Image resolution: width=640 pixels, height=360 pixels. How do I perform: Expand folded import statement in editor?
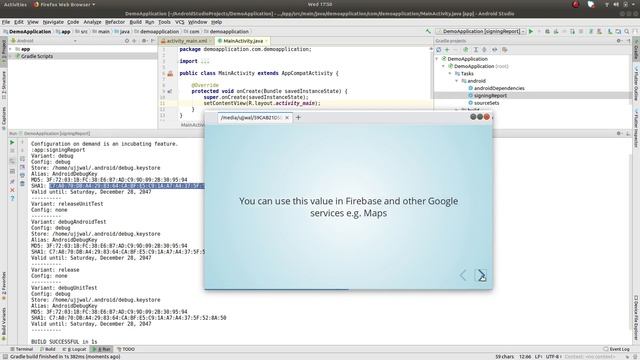[204, 61]
